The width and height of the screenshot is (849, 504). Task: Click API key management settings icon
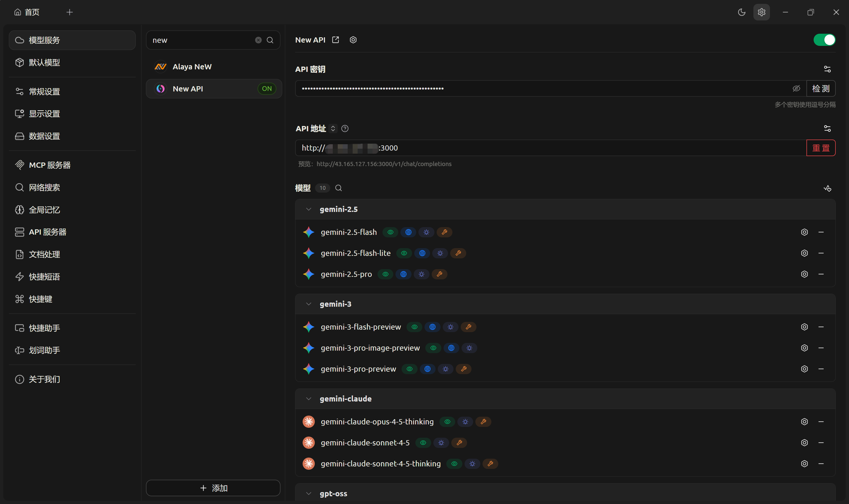[x=827, y=69]
